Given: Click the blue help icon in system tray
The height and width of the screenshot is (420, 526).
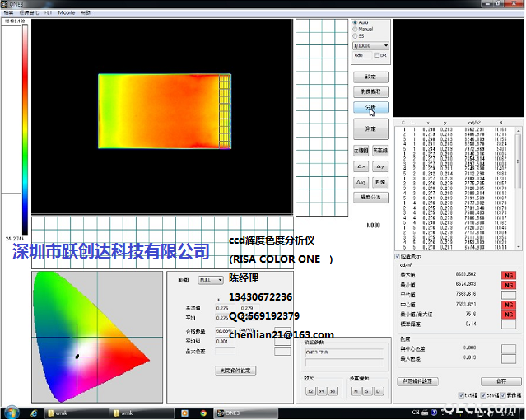Looking at the screenshot, I should (x=434, y=413).
